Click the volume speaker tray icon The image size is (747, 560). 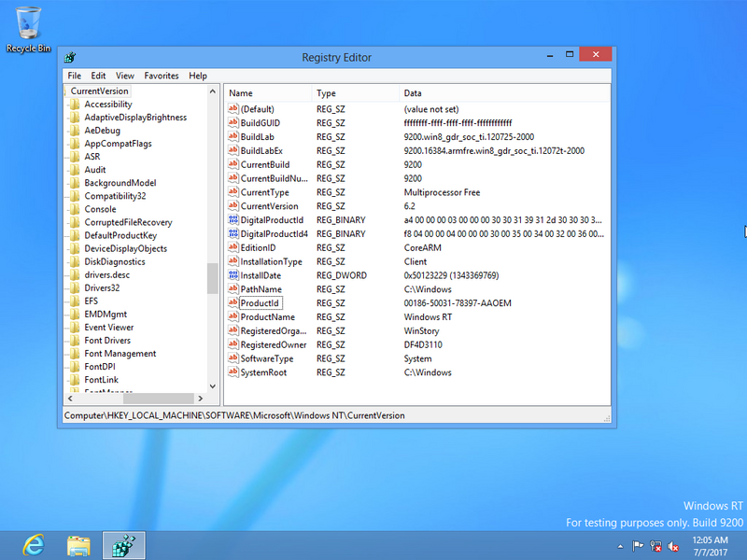tap(674, 546)
